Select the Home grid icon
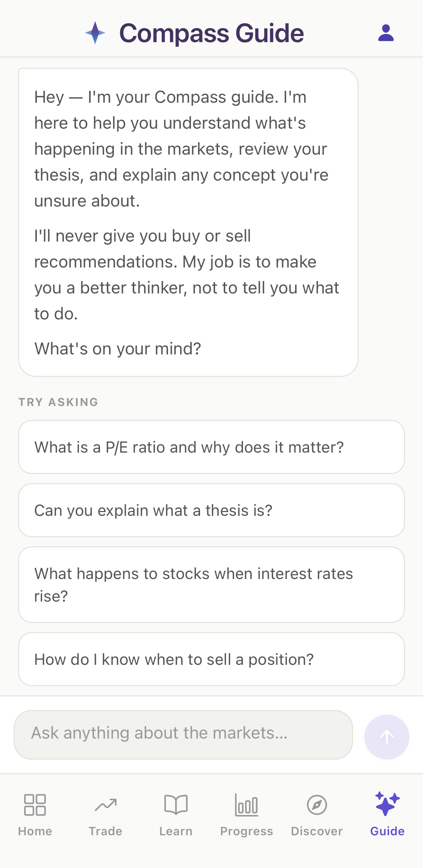Image resolution: width=423 pixels, height=868 pixels. (x=35, y=805)
